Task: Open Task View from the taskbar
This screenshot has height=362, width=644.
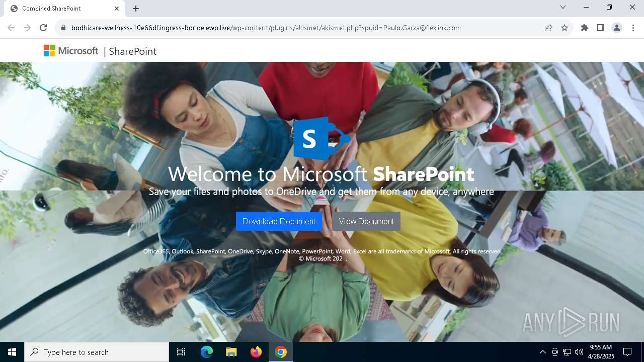Action: tap(181, 352)
